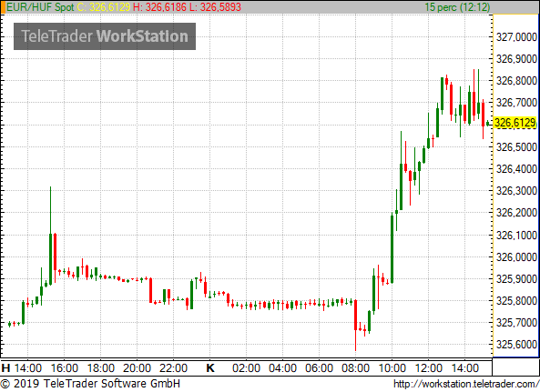Click the red candle low at 08:00
Viewport: 540px width, 392px height.
356,326
